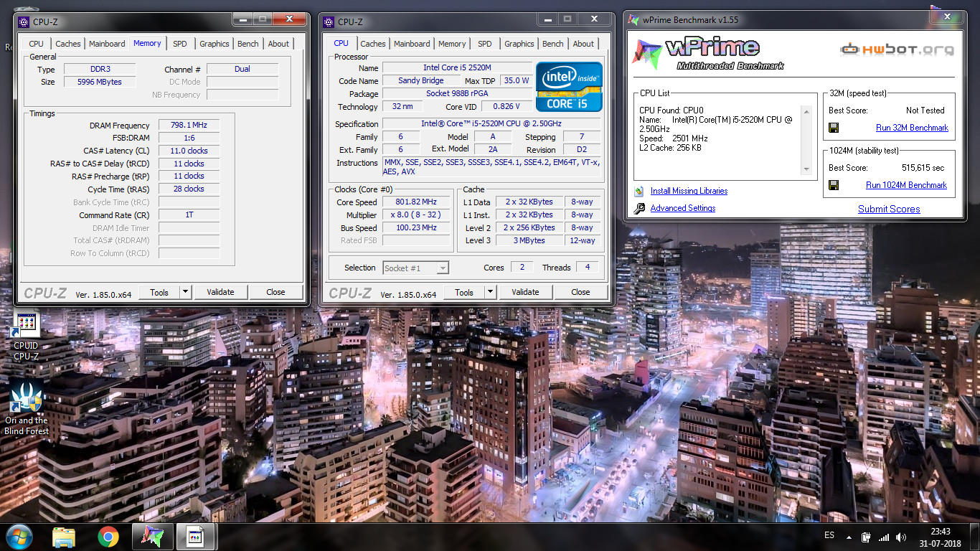Open About tab in CPU window

click(583, 44)
